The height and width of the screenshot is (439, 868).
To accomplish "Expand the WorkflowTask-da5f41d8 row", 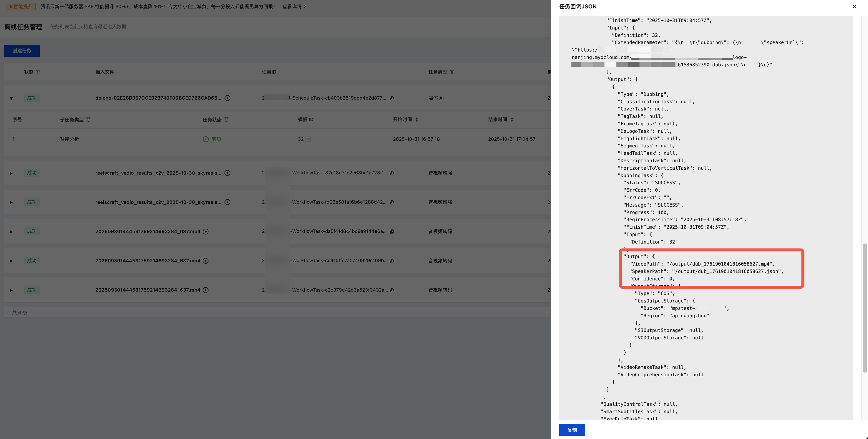I will tap(11, 232).
